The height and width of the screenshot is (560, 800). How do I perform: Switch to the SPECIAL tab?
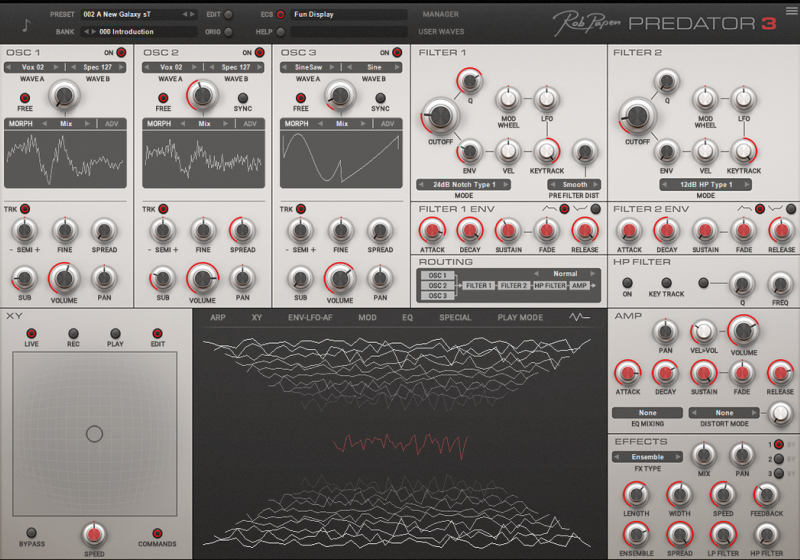tap(455, 317)
